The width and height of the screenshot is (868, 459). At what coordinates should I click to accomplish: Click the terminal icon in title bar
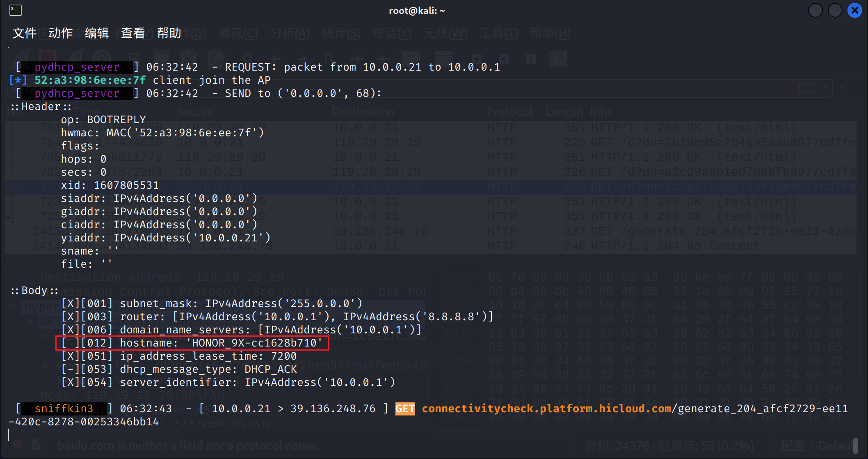pyautogui.click(x=16, y=10)
